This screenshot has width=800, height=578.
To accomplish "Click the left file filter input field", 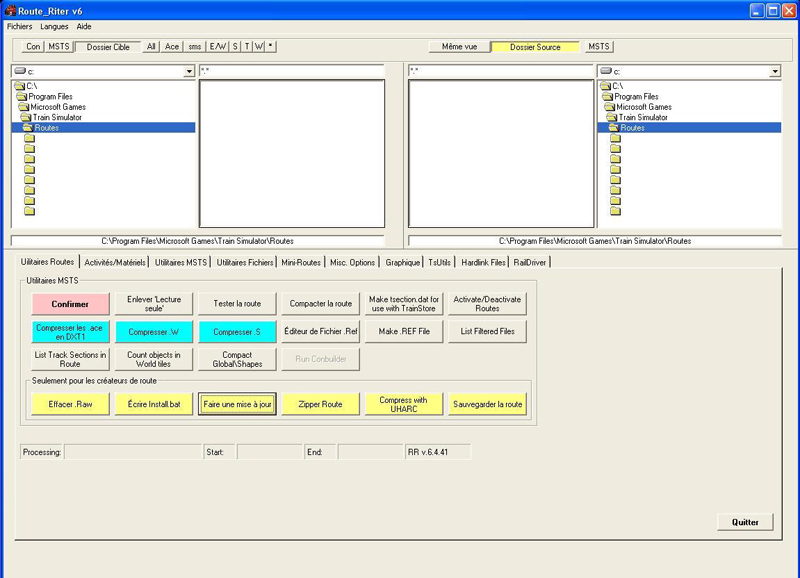I will [291, 71].
